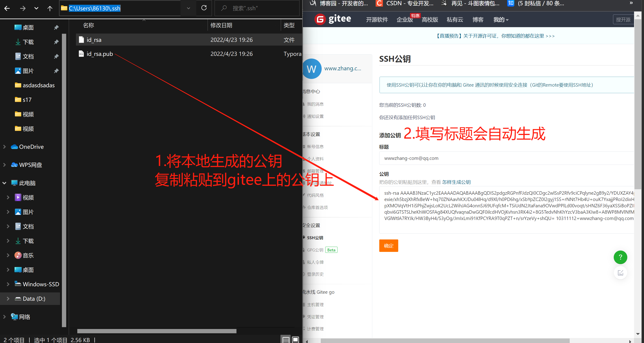
Task: Click the address bar path C:\Users\86130\.ssh
Action: tap(94, 8)
